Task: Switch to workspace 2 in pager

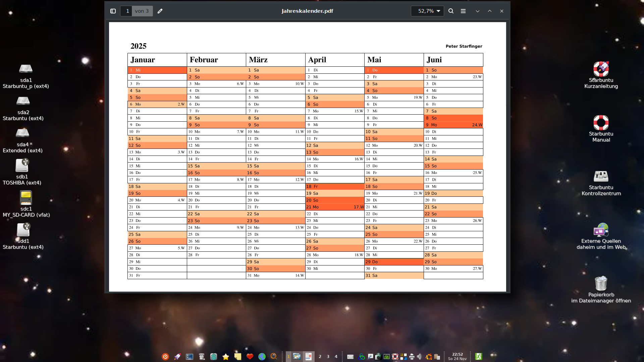Action: pyautogui.click(x=320, y=357)
